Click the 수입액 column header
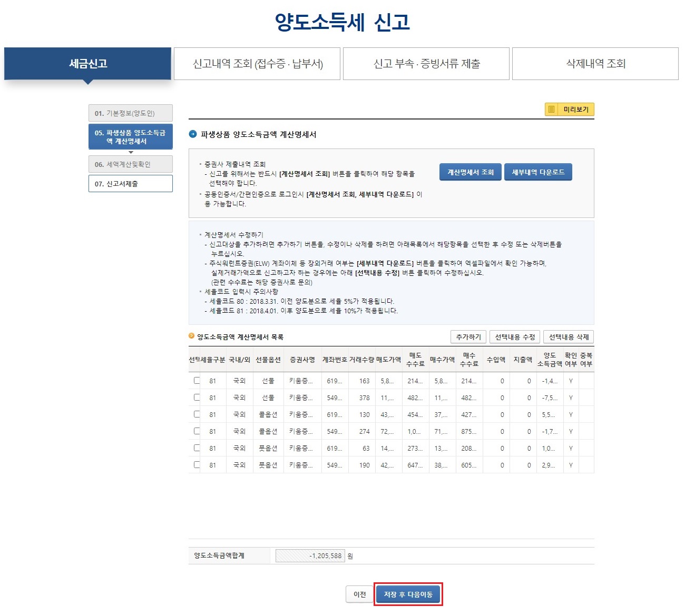This screenshot has height=616, width=685. pyautogui.click(x=496, y=360)
